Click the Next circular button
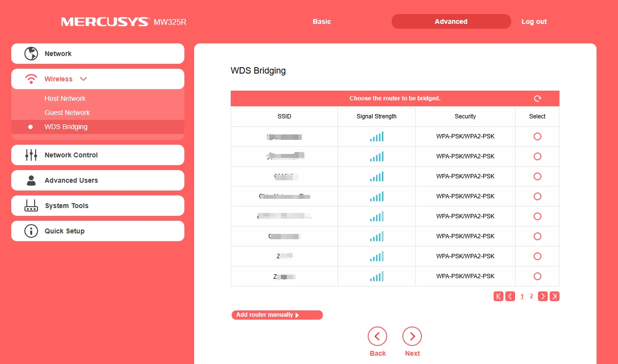Screen dimensions: 618x364 coord(412,336)
